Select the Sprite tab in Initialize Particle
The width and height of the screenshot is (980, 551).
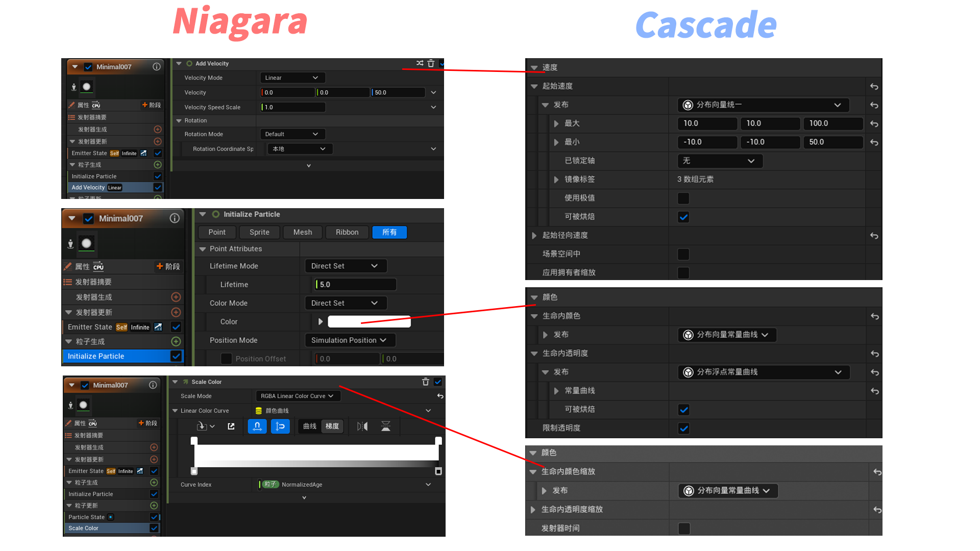pyautogui.click(x=259, y=232)
